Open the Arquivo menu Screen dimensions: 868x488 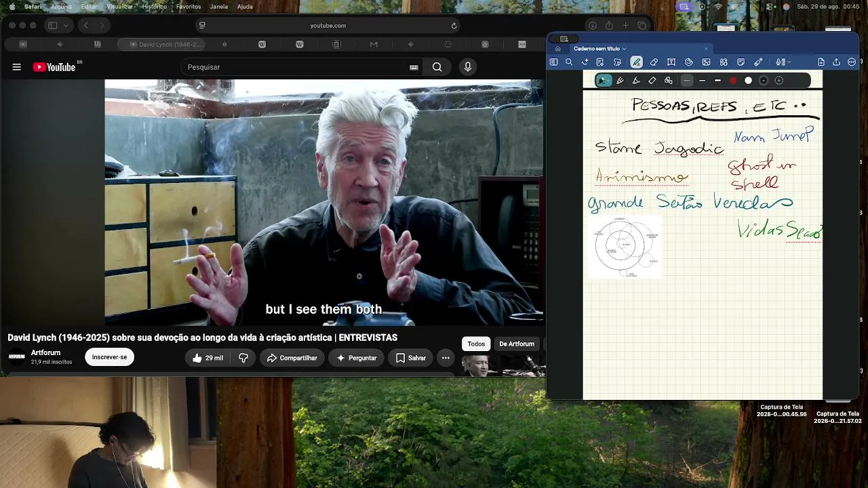coord(61,7)
